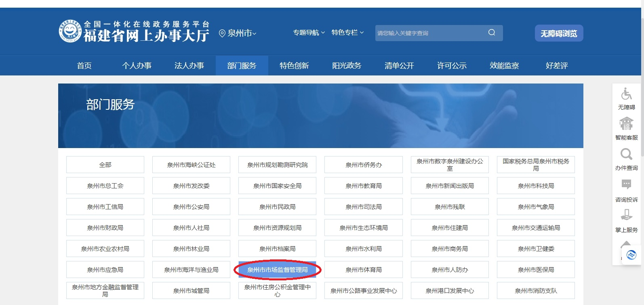Click the location pin icon beside 泉州市
The width and height of the screenshot is (644, 305).
(222, 33)
